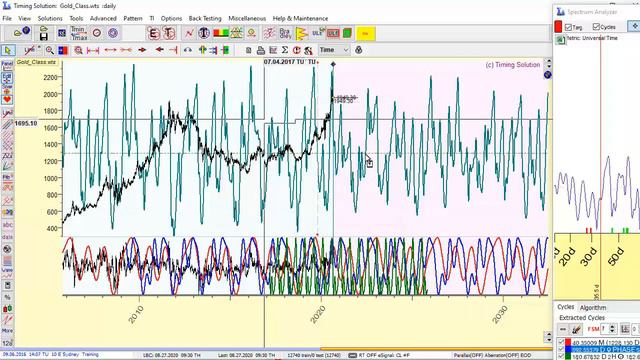Uncheck the blue extracted cycle row

pos(561,349)
